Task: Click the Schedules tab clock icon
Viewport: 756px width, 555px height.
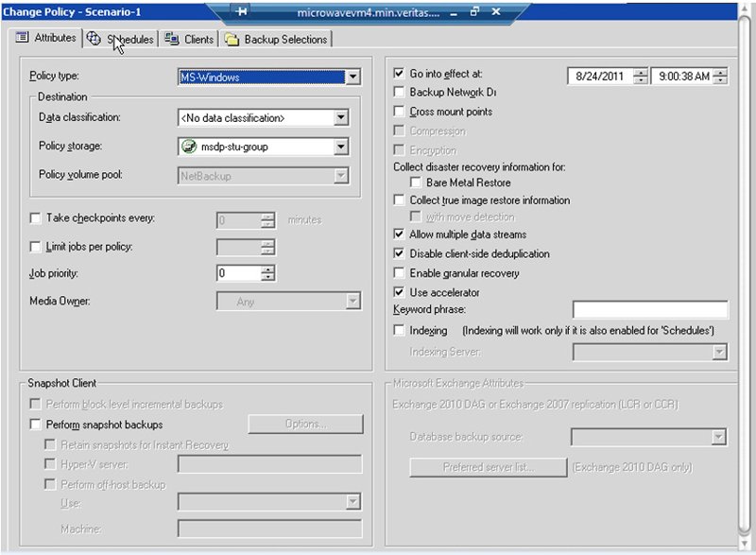Action: (x=94, y=38)
